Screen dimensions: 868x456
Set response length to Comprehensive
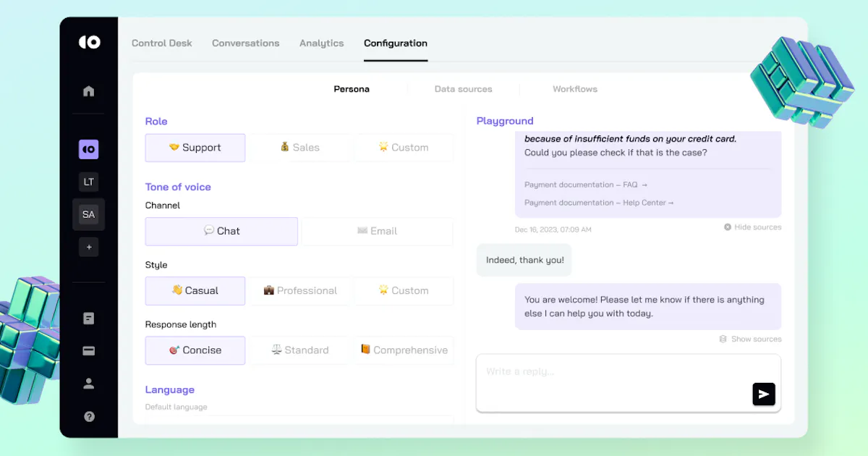point(404,350)
